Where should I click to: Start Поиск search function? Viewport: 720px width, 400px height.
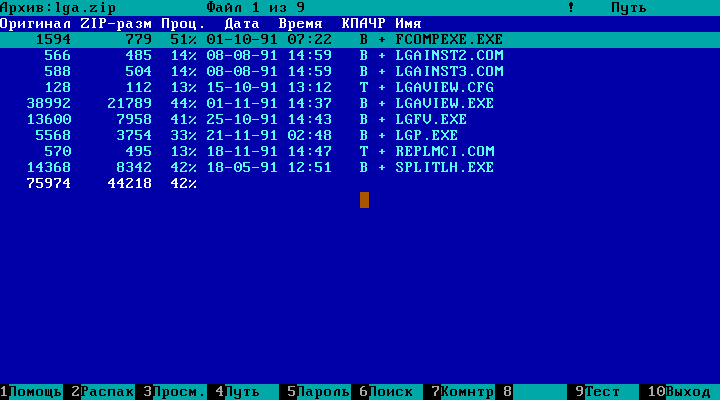[x=391, y=392]
